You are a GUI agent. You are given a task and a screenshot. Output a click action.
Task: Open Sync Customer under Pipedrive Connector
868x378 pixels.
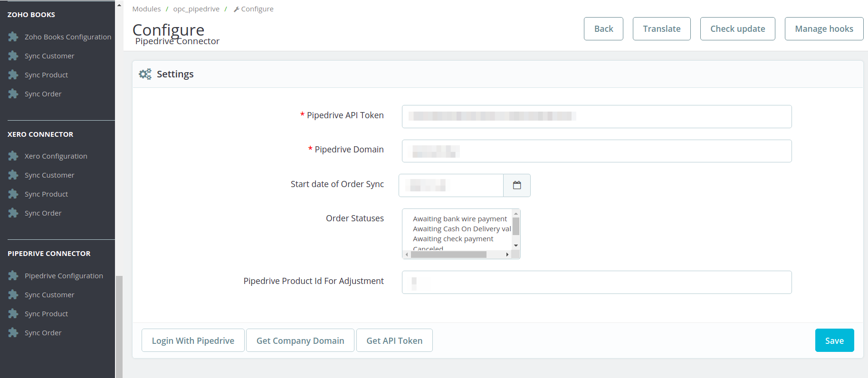click(x=49, y=294)
